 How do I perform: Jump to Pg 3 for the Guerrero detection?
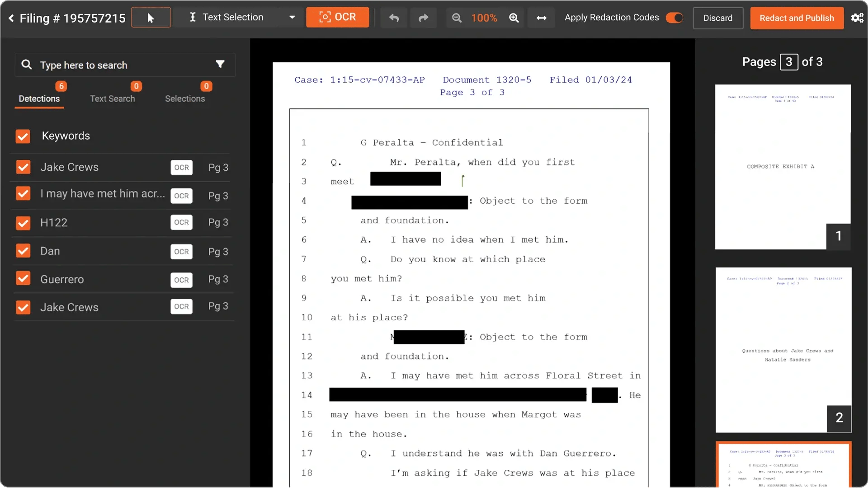coord(218,279)
